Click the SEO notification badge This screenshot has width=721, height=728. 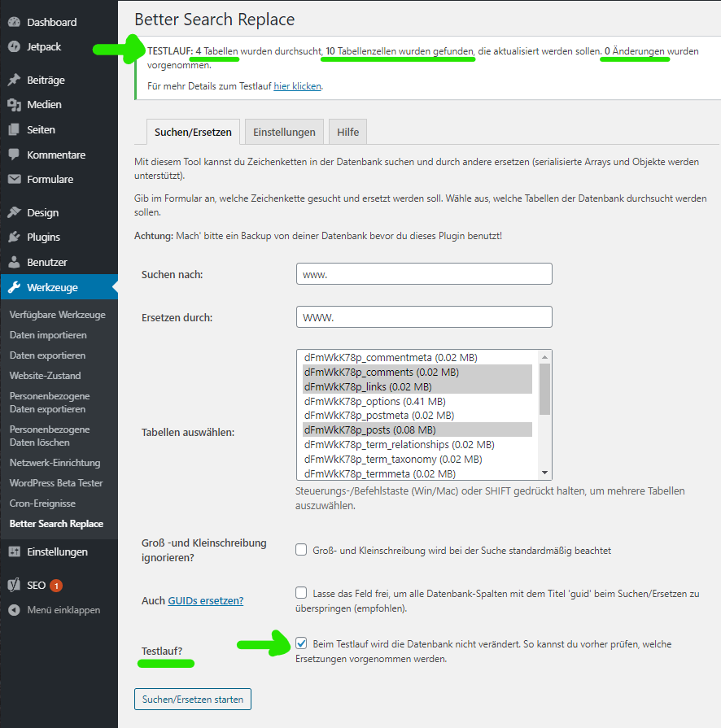tap(56, 586)
